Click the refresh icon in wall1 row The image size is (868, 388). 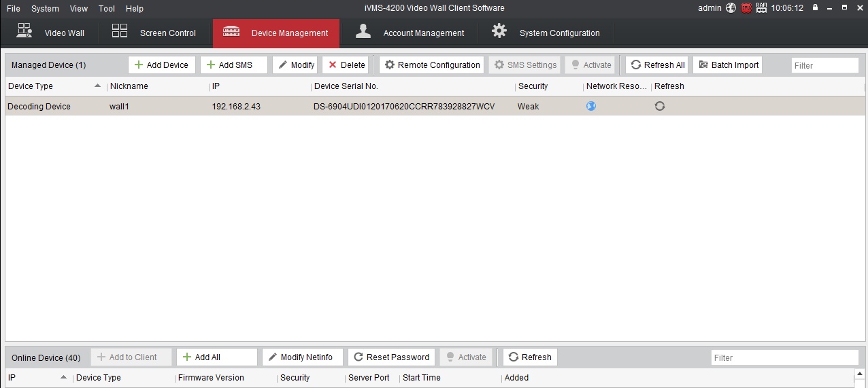(659, 106)
